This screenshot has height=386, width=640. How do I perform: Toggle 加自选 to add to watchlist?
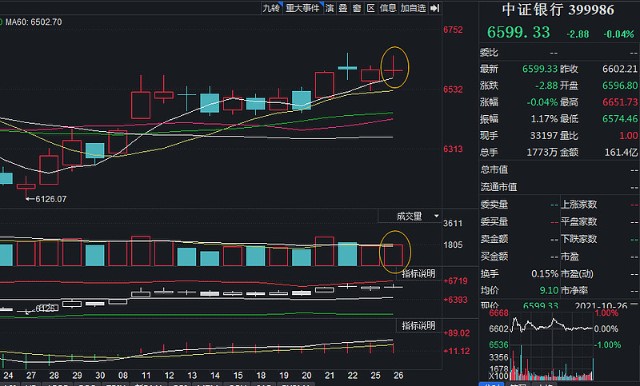(x=413, y=8)
